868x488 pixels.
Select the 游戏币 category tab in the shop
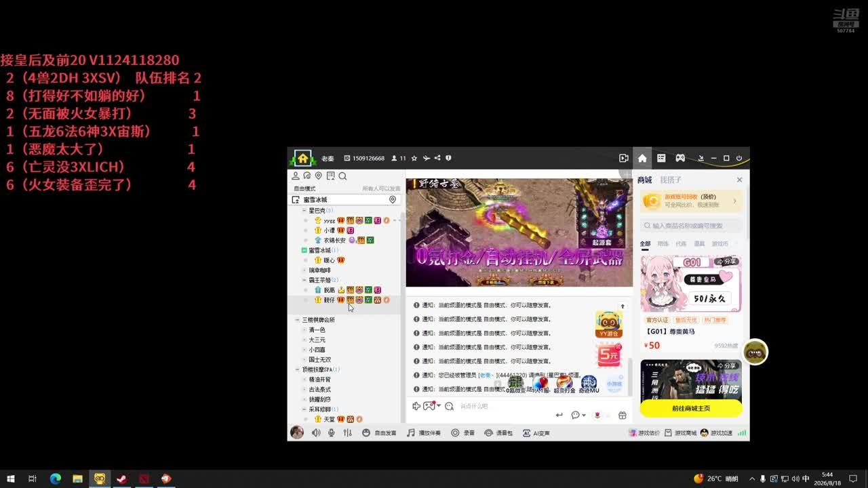pyautogui.click(x=720, y=243)
